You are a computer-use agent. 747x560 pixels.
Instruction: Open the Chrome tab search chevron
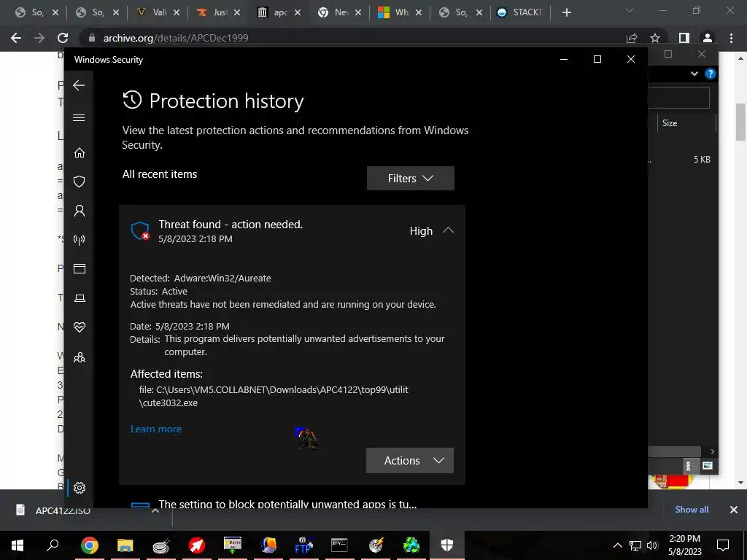pyautogui.click(x=630, y=10)
